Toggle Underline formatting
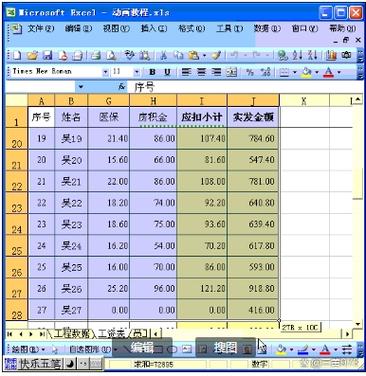The height and width of the screenshot is (376, 366). (167, 72)
